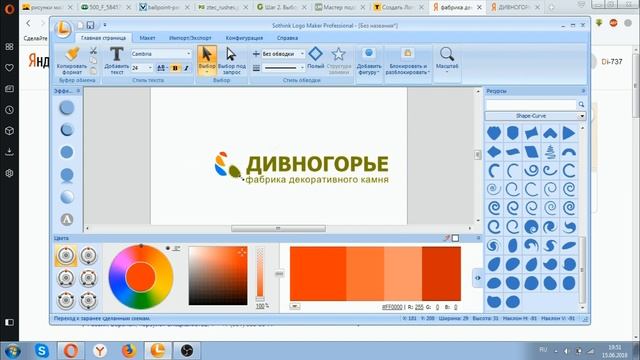Viewport: 640px width, 360px height.
Task: Pick the Christmas tree shape in Ресурсы
Action: [550, 152]
